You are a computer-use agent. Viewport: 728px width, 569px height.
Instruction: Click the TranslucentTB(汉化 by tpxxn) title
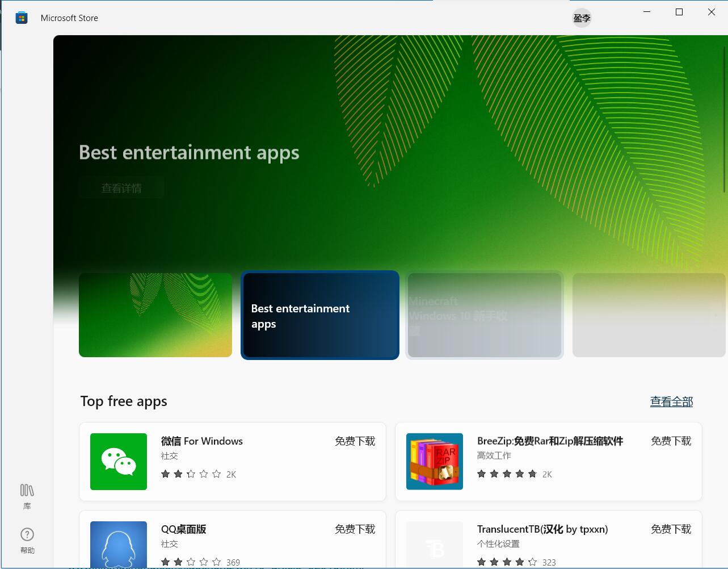click(542, 529)
